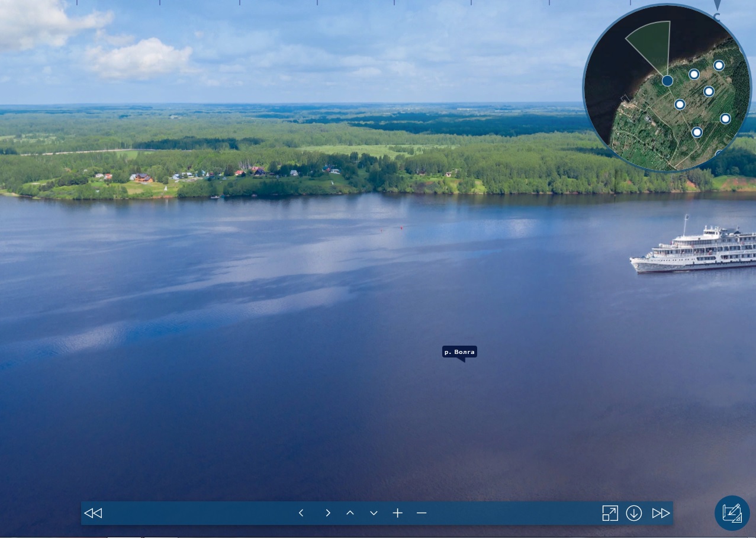Zoom in with the plus icon
The image size is (756, 538).
(397, 513)
